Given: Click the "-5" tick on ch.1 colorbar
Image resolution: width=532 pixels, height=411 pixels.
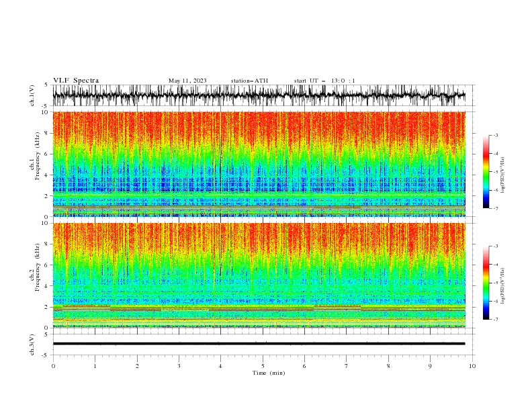Looking at the screenshot, I should [x=496, y=172].
